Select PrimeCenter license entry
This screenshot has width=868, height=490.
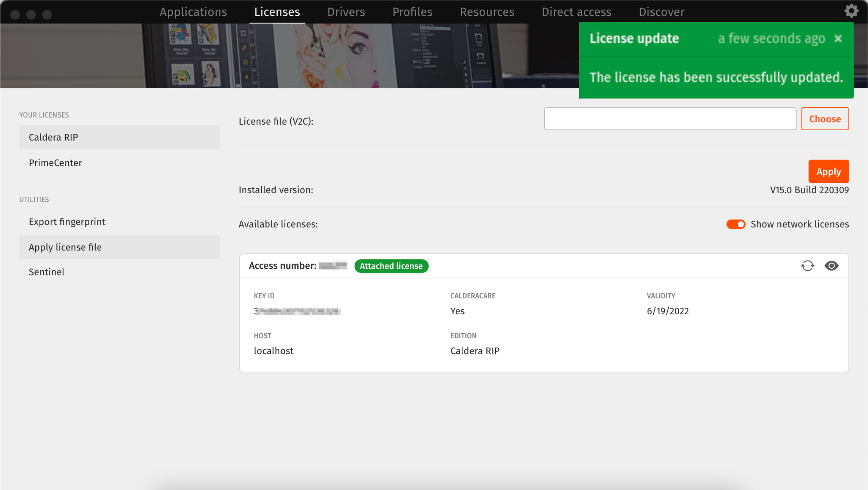click(x=119, y=163)
